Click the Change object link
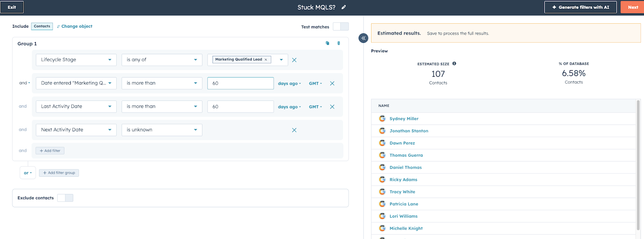 [x=76, y=27]
